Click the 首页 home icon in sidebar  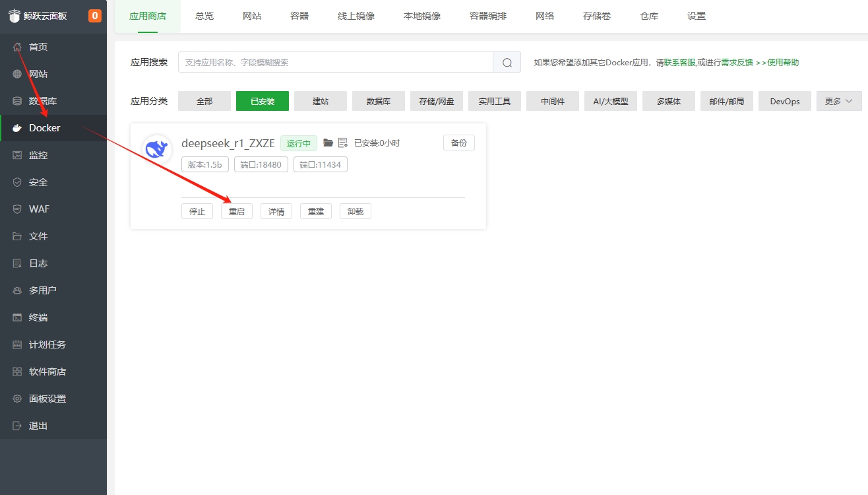click(x=17, y=47)
